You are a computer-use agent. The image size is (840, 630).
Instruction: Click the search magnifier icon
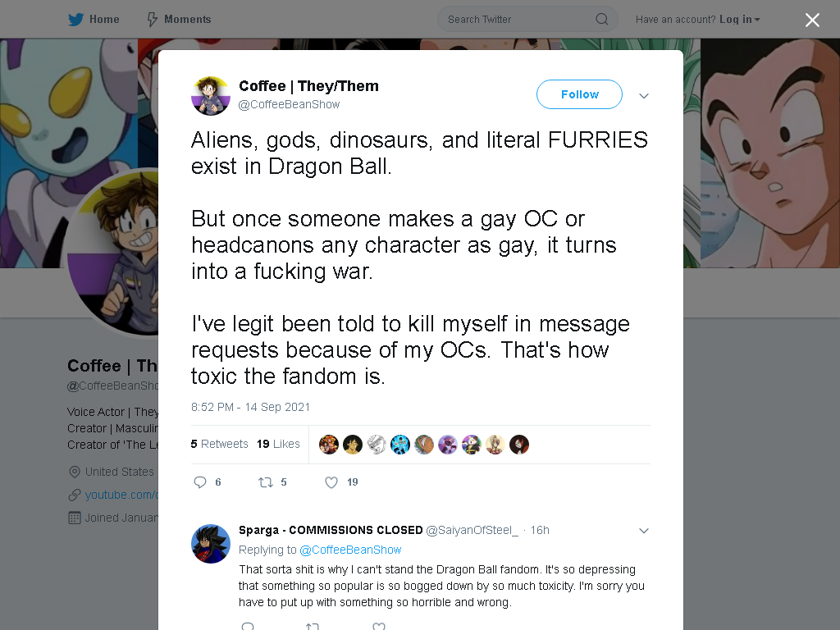pyautogui.click(x=602, y=20)
